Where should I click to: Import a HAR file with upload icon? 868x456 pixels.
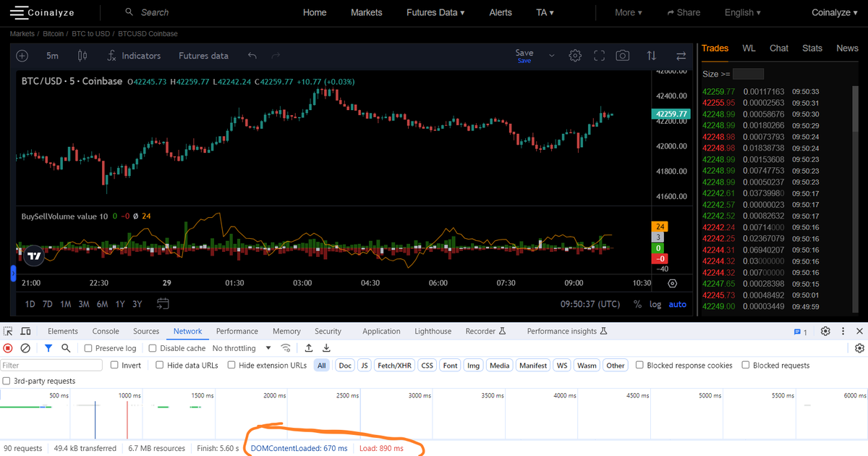(309, 348)
